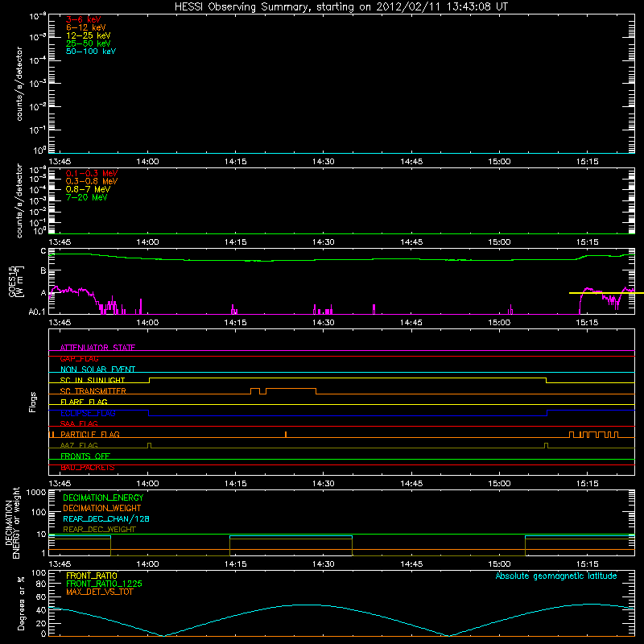Image resolution: width=644 pixels, height=644 pixels.
Task: Click the SC_TRANSMITTER flag label
Action: coord(93,391)
